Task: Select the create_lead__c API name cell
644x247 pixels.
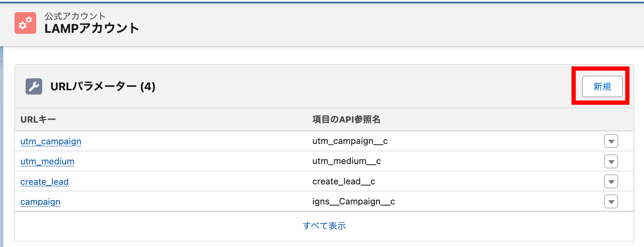Action: (343, 182)
